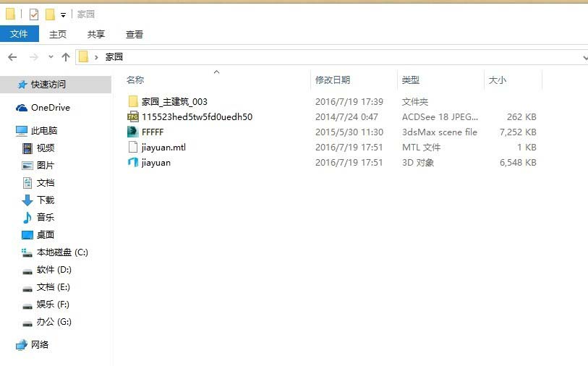Select the blank file icon for jiayuan.mtl
Viewport: 588px width, 366px height.
point(133,147)
